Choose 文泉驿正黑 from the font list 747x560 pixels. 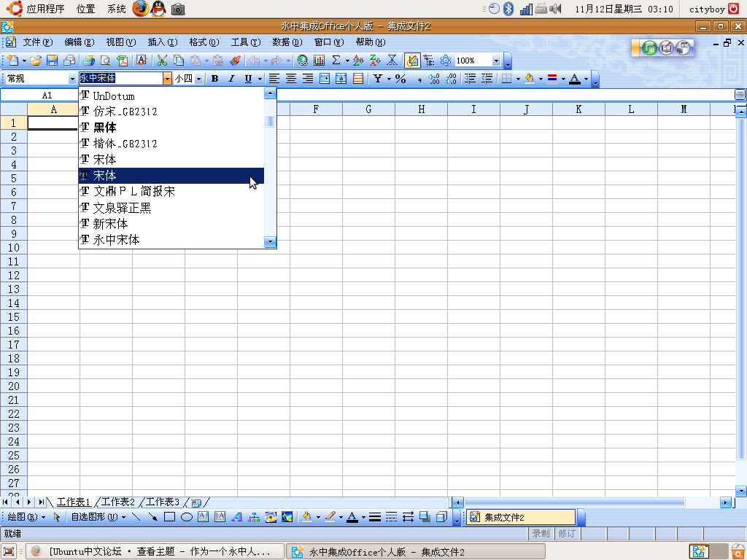pyautogui.click(x=171, y=208)
